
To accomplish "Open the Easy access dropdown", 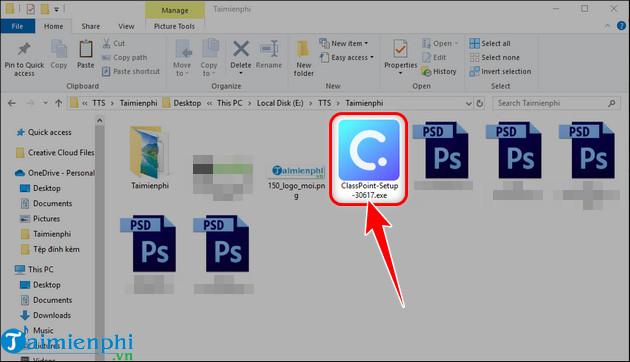I will click(x=347, y=57).
